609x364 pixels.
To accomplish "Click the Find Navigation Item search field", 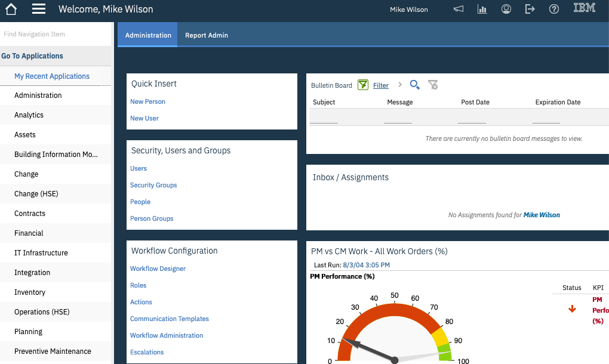I will click(x=56, y=34).
